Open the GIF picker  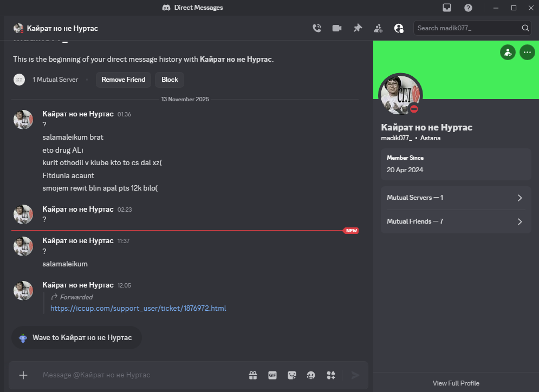[272, 375]
